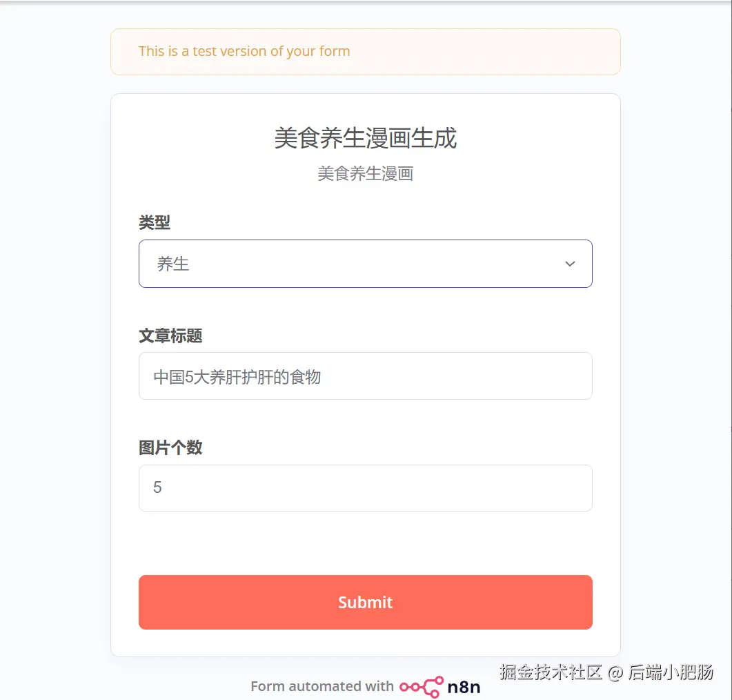Click the n8n wordmark text
Image resolution: width=732 pixels, height=700 pixels.
(464, 687)
